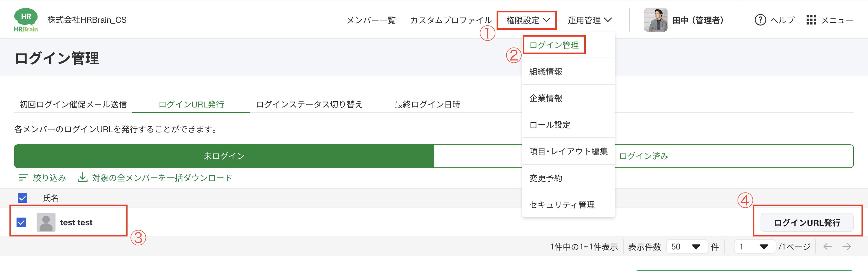Select セキュリティ管理 from the open menu
Screen dimensions: 868x271
[562, 204]
